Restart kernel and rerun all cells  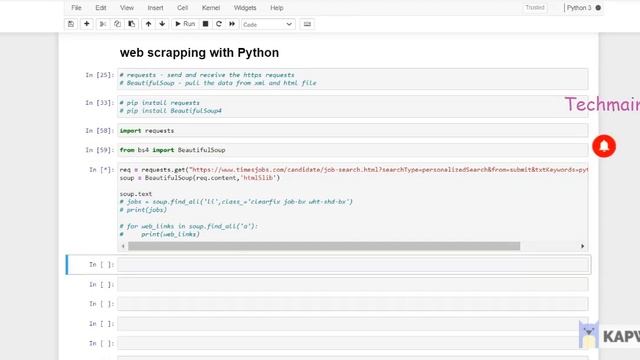click(x=232, y=24)
